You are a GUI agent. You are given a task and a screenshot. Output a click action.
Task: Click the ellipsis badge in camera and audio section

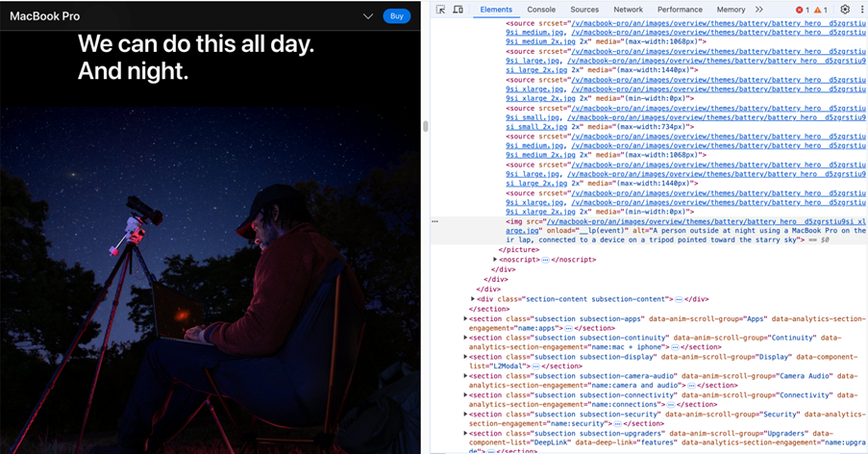691,386
